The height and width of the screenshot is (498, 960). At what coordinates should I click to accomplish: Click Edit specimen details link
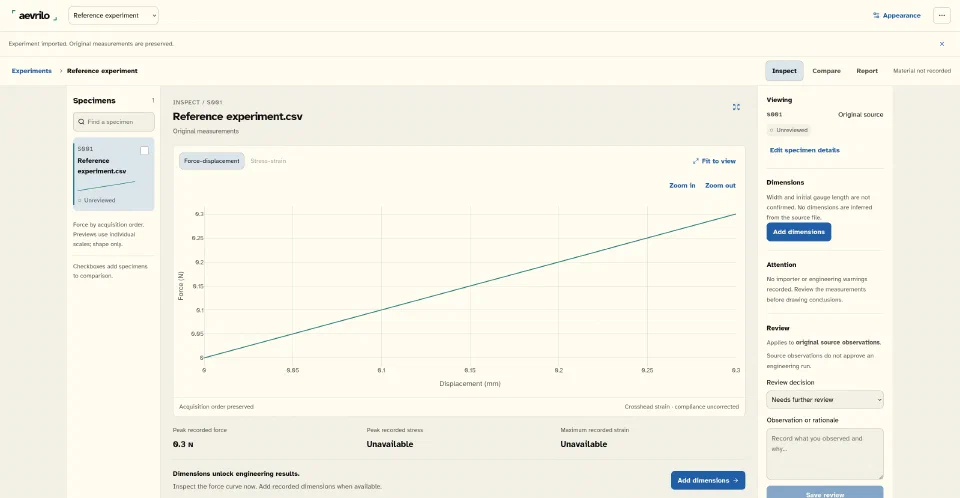804,150
